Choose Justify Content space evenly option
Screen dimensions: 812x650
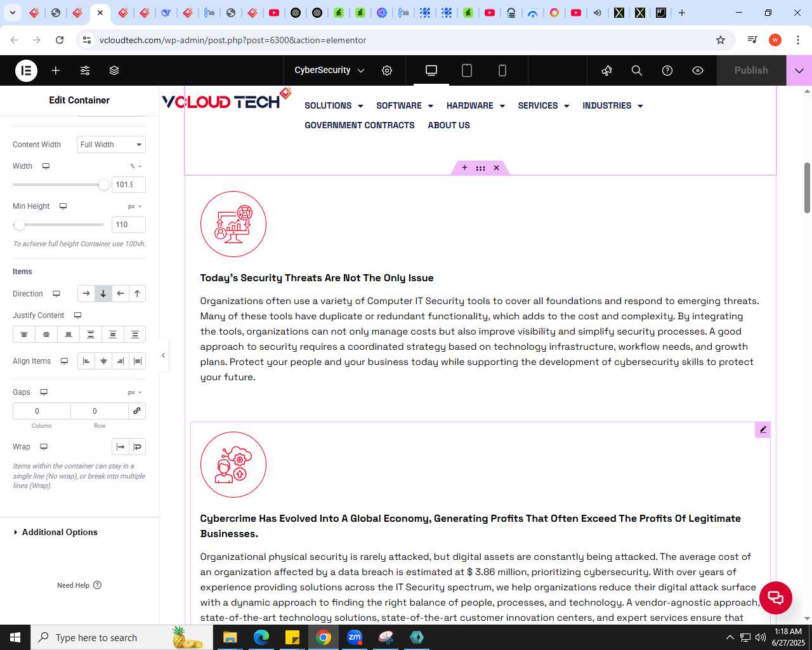135,335
